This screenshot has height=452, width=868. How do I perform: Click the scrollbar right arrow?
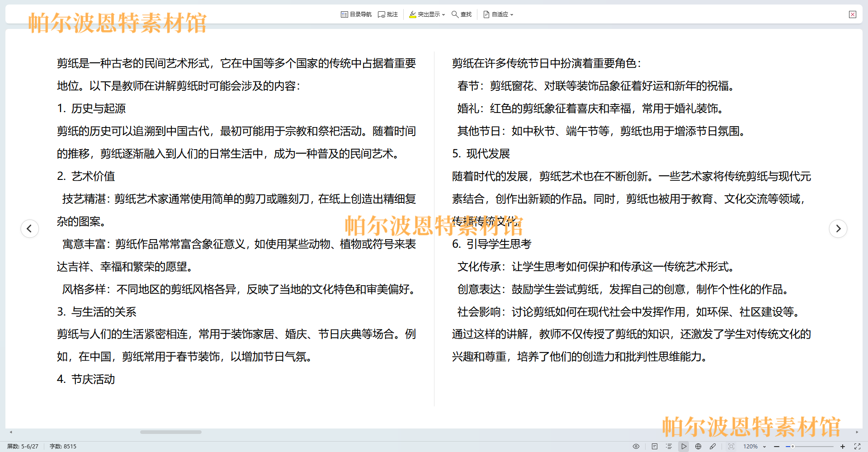857,432
